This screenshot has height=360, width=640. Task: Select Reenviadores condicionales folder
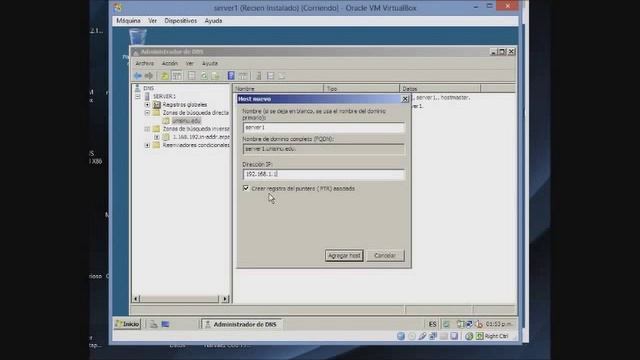pos(196,145)
